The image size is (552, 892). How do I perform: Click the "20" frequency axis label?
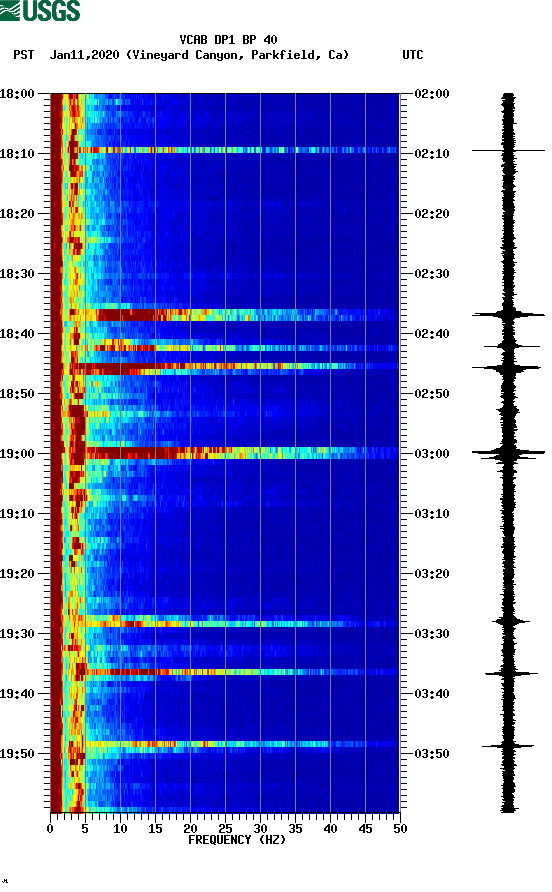point(190,829)
